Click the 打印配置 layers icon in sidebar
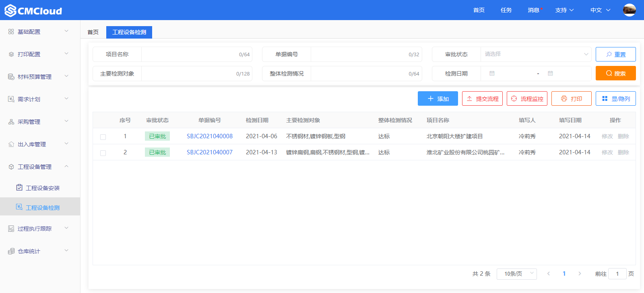 11,54
